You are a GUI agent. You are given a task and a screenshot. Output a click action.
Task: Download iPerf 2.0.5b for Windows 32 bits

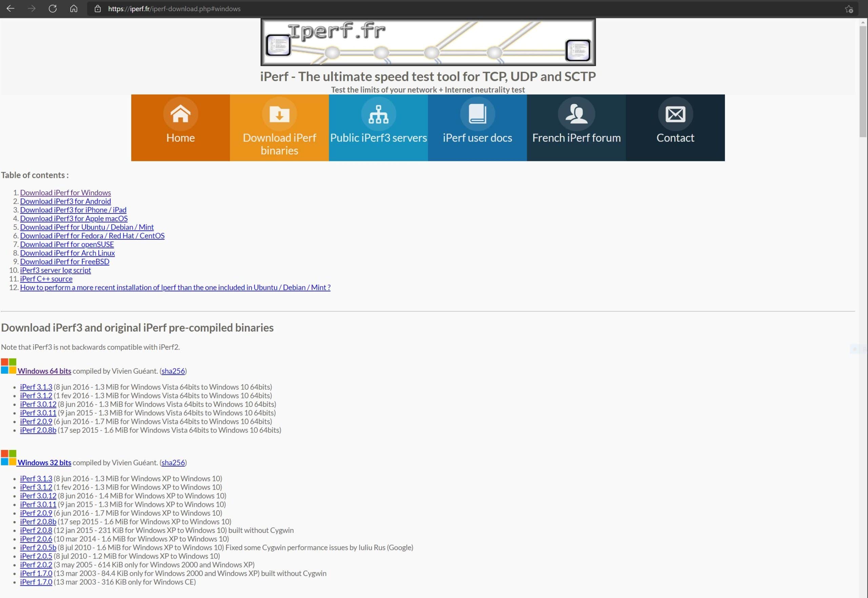tap(38, 548)
